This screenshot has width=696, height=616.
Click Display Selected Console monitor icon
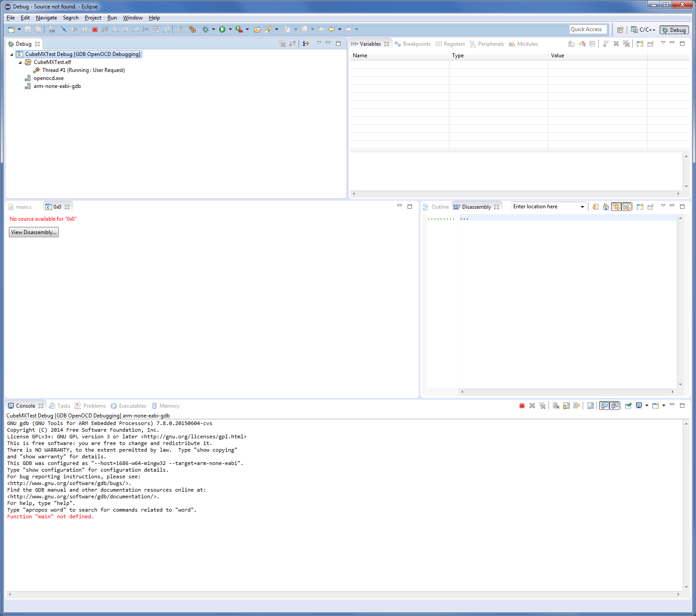click(639, 405)
